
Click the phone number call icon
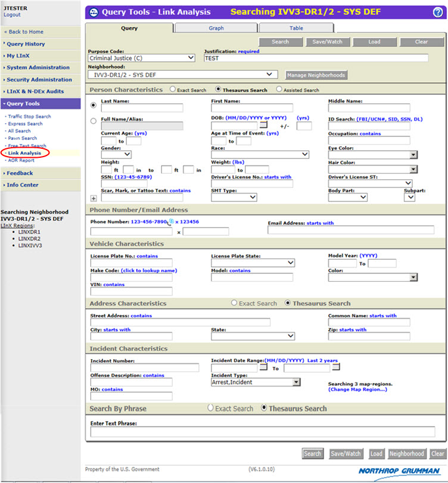[x=171, y=222]
